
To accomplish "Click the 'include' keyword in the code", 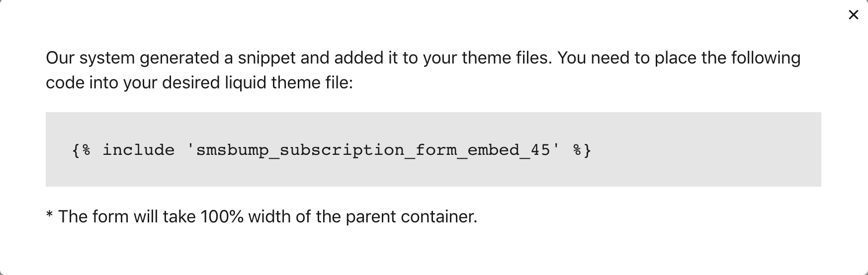I will [x=139, y=150].
